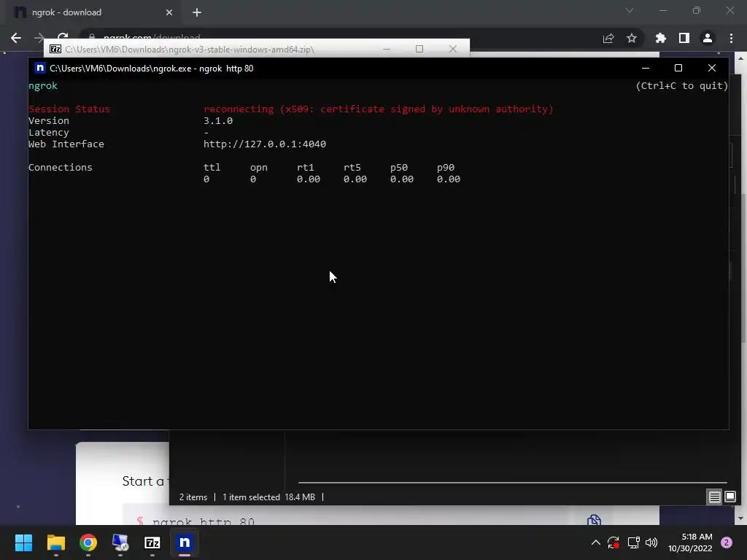747x560 pixels.
Task: Open the Chrome tab search dropdown
Action: (x=630, y=10)
